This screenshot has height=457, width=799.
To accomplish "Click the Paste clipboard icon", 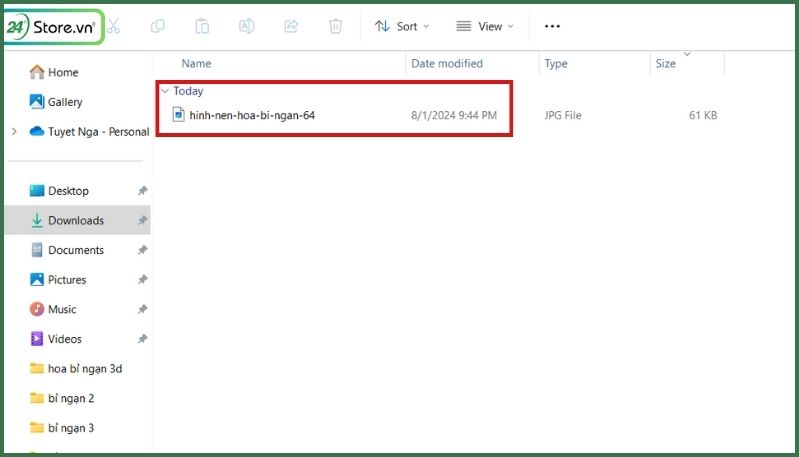I will pyautogui.click(x=202, y=26).
